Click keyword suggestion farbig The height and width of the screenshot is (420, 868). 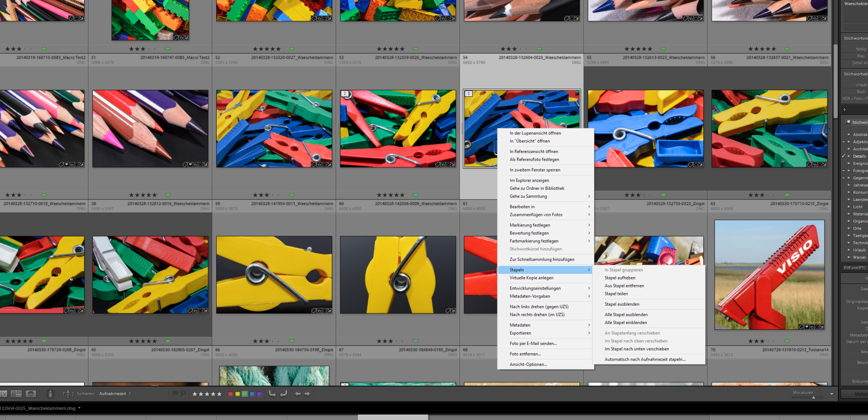tap(861, 49)
